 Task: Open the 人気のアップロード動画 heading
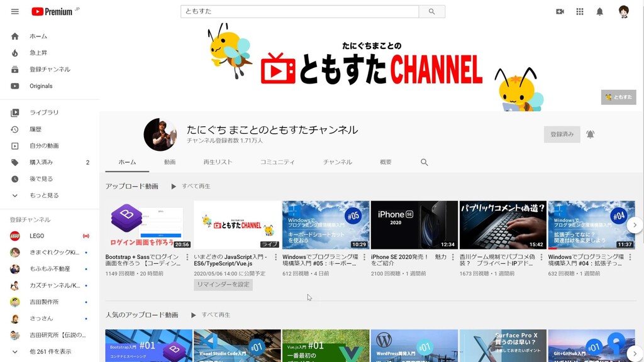pos(142,315)
